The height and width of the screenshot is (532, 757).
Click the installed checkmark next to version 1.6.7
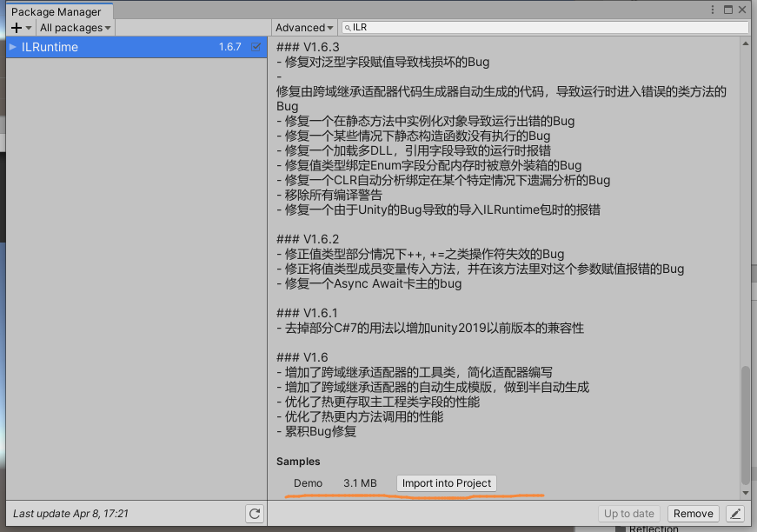(x=255, y=47)
